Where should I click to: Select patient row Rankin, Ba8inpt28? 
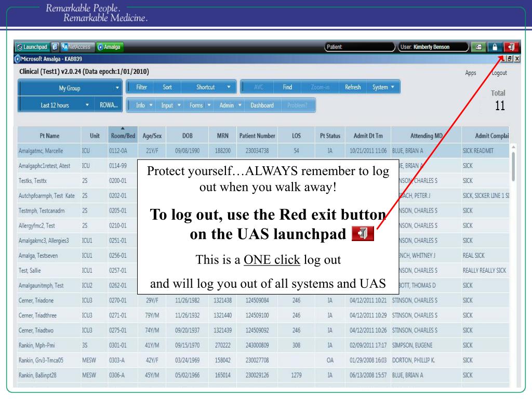(x=263, y=375)
